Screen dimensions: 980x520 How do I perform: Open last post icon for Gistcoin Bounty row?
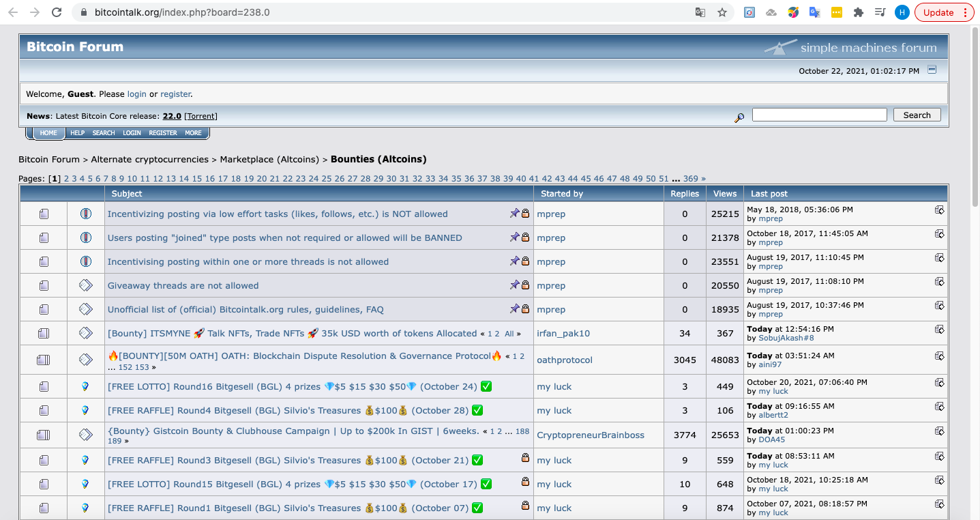[x=940, y=431]
